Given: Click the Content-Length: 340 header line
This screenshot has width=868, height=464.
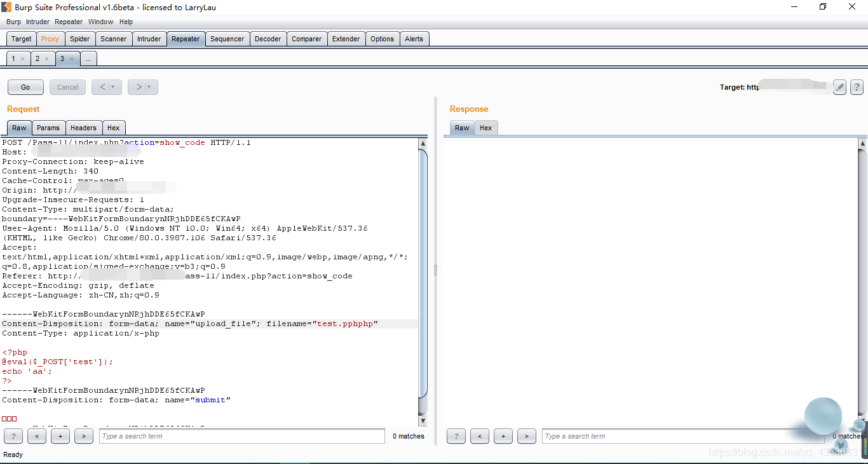Looking at the screenshot, I should coord(50,171).
